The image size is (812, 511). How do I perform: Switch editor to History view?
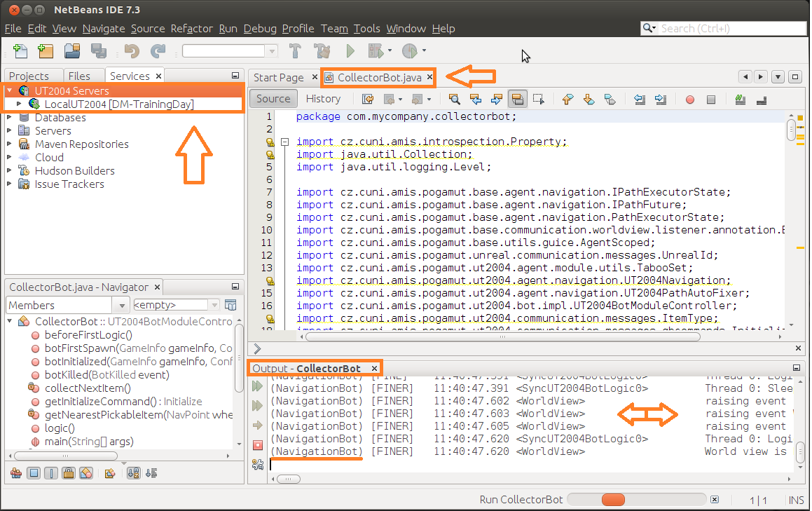coord(323,99)
